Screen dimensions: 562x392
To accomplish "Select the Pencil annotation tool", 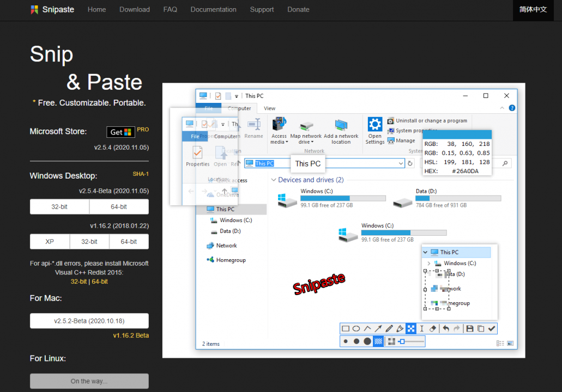I will 389,329.
